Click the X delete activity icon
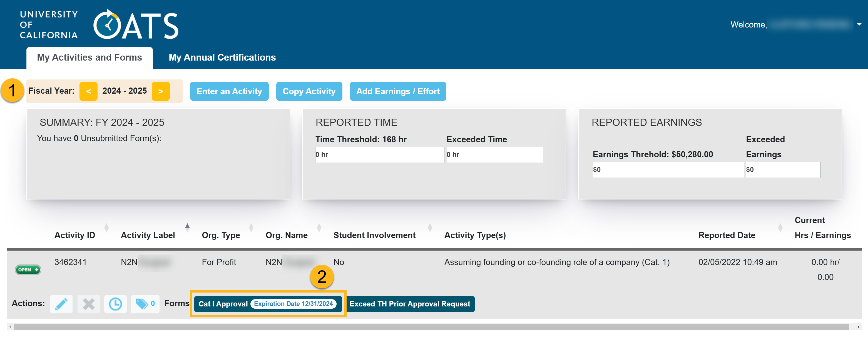Viewport: 868px width, 337px height. coord(89,304)
